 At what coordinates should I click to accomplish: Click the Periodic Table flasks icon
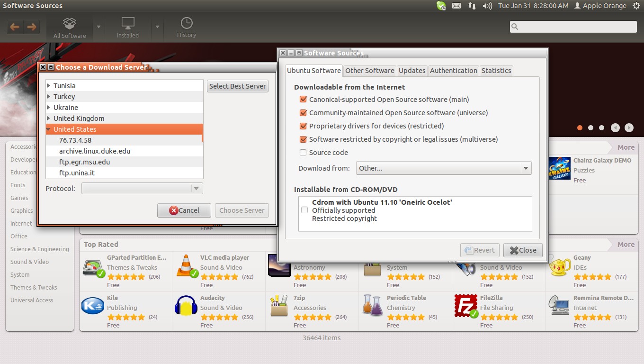(x=372, y=306)
